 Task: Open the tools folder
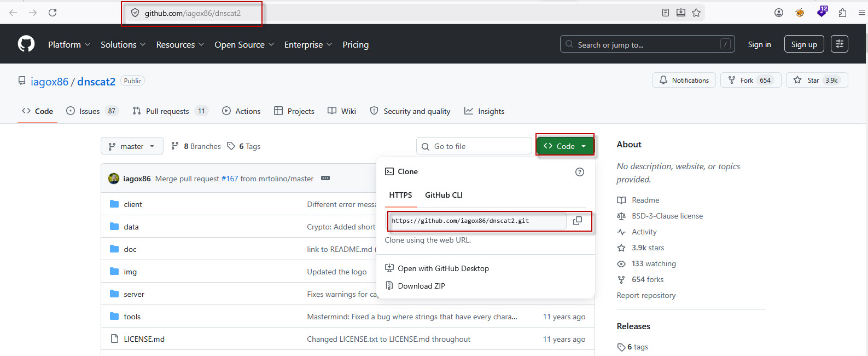132,317
